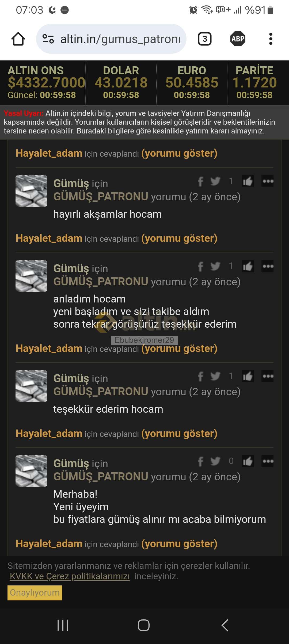The height and width of the screenshot is (644, 289).
Task: Open GÜMÜŞ_PATRONU avatar on first comment
Action: point(31,191)
